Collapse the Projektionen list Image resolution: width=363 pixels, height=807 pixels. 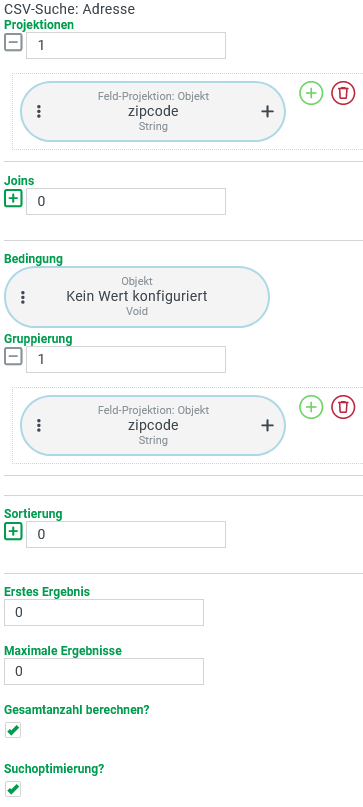pyautogui.click(x=13, y=42)
